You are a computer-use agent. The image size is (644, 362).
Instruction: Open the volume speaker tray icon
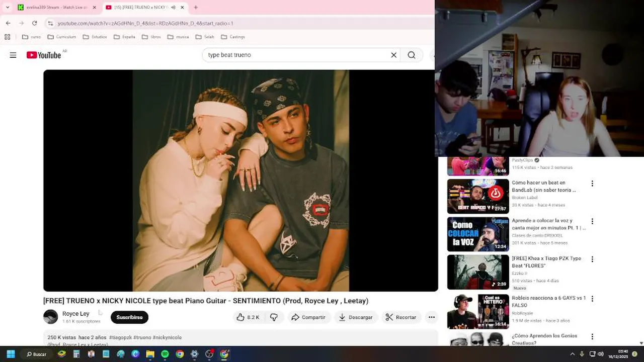pos(600,354)
